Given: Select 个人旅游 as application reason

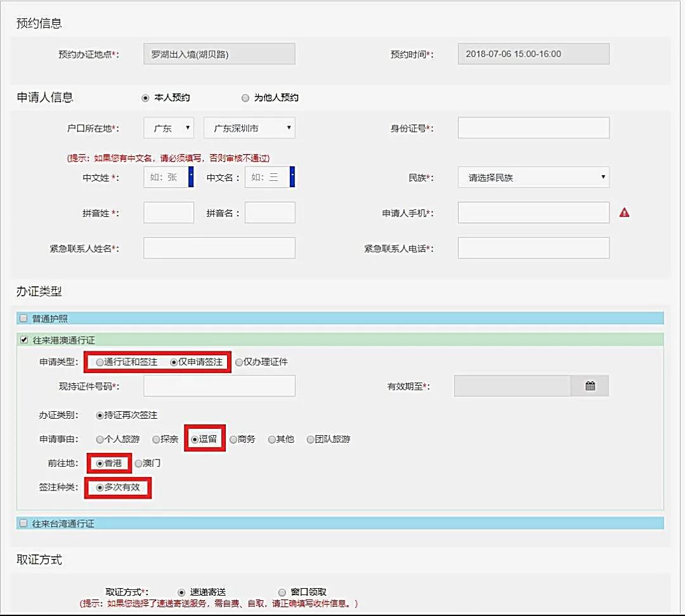Looking at the screenshot, I should tap(100, 439).
